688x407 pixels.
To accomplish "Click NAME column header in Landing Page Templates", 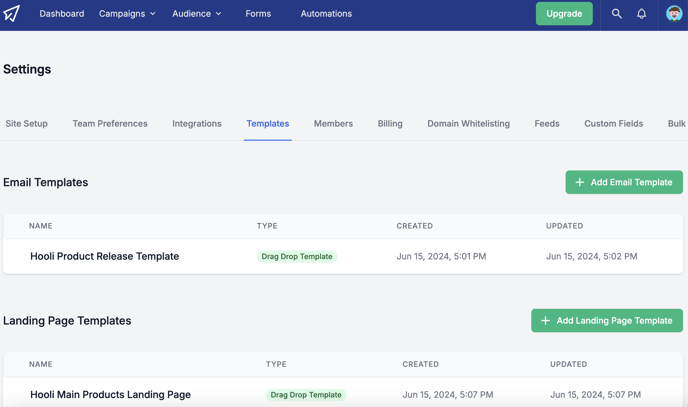I will click(41, 364).
